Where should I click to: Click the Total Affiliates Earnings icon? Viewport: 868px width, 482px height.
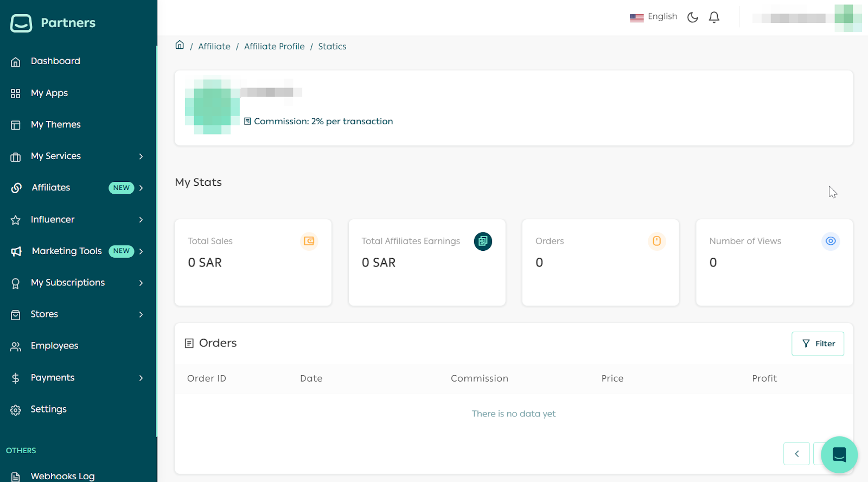(x=483, y=241)
